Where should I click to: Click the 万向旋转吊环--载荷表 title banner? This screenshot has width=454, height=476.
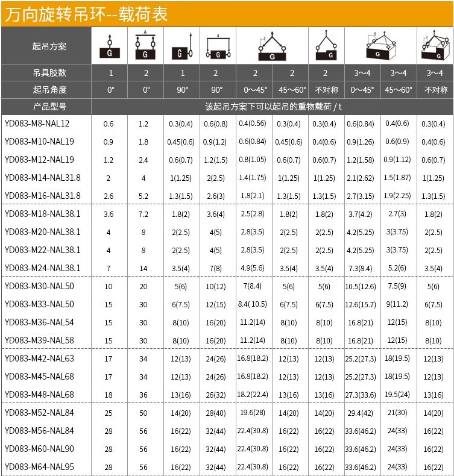86,14
